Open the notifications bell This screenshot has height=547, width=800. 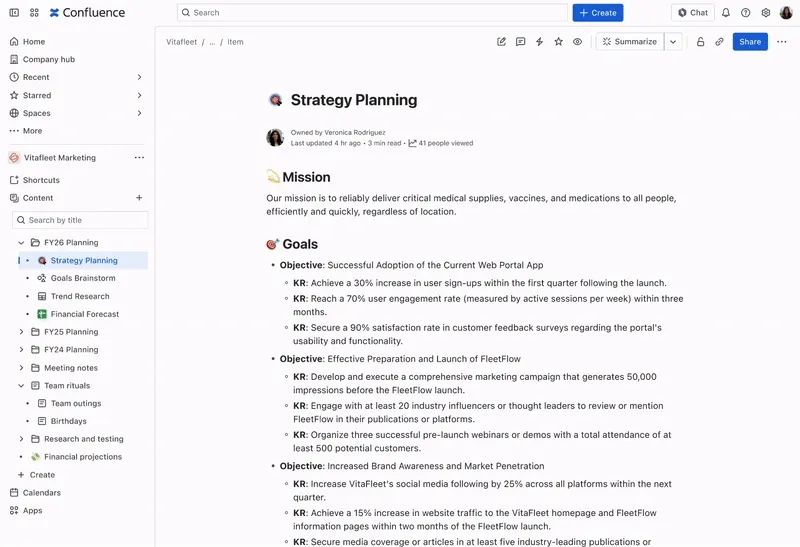(x=726, y=13)
